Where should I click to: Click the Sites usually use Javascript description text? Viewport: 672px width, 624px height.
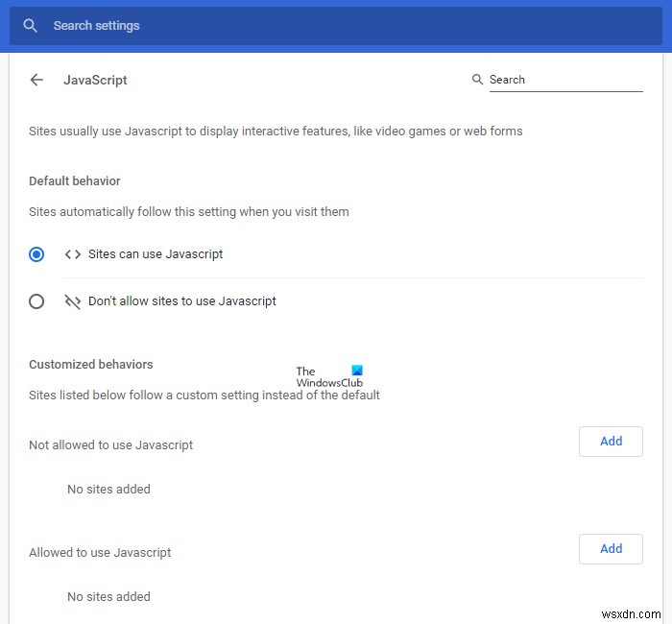coord(276,132)
